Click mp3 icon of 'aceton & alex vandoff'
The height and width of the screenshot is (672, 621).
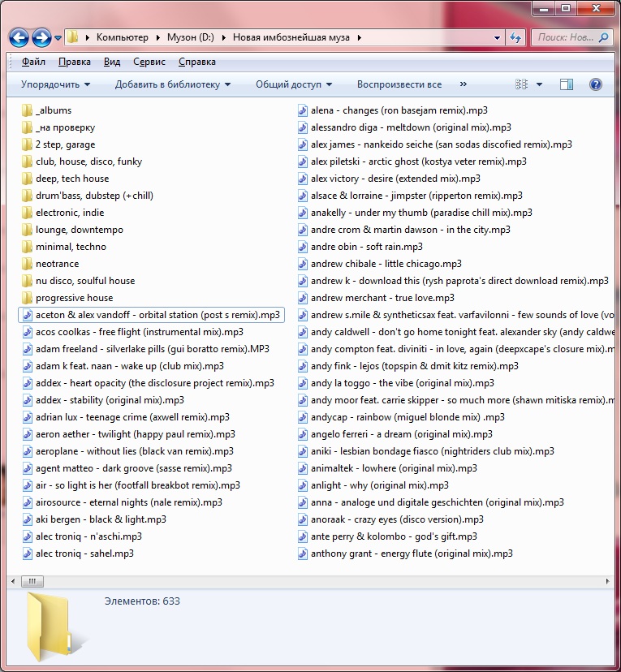pyautogui.click(x=27, y=315)
